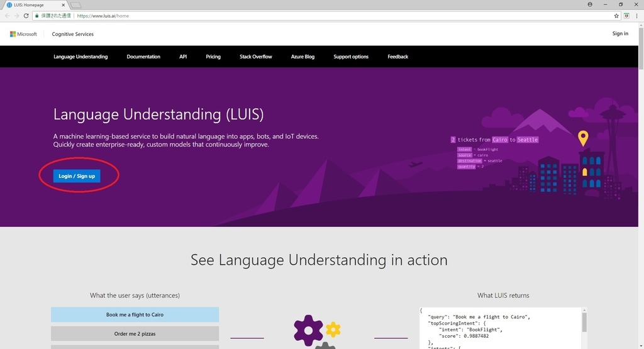Image resolution: width=644 pixels, height=349 pixels.
Task: Click the Cognitive Services link
Action: tap(73, 34)
